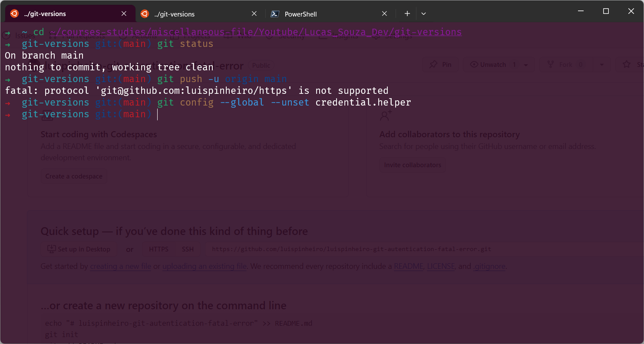Open 'creating a new file' link on GitHub page
This screenshot has width=644, height=344.
click(x=121, y=266)
